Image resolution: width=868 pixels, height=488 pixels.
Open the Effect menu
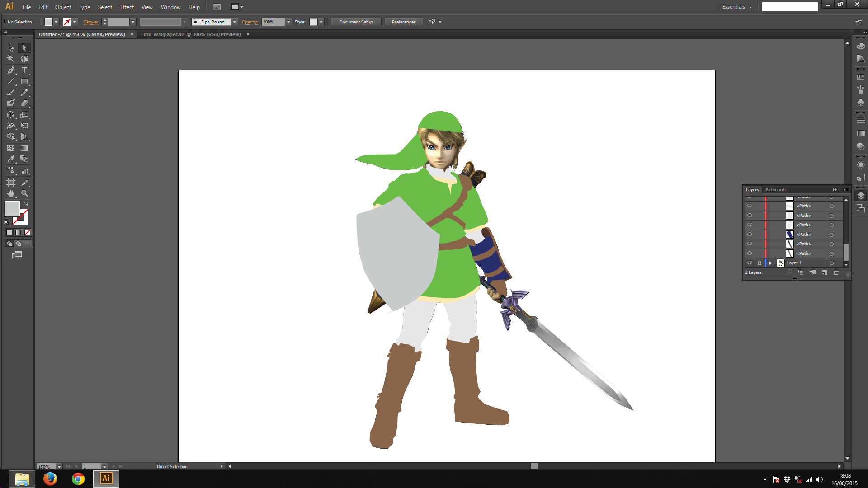(127, 7)
